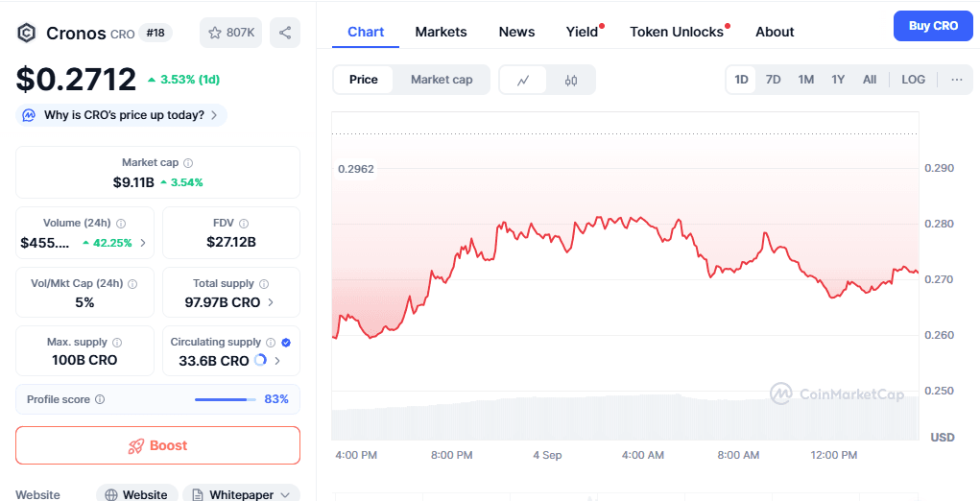Click the globe icon on Website button
Image resolution: width=980 pixels, height=501 pixels.
coord(111,494)
